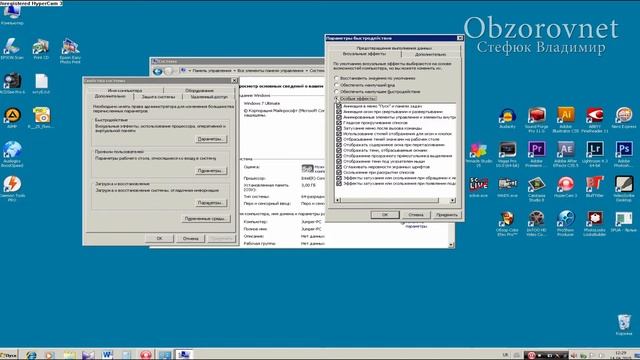Click OK in performance options dialog
640x360 pixels.
coord(385,215)
